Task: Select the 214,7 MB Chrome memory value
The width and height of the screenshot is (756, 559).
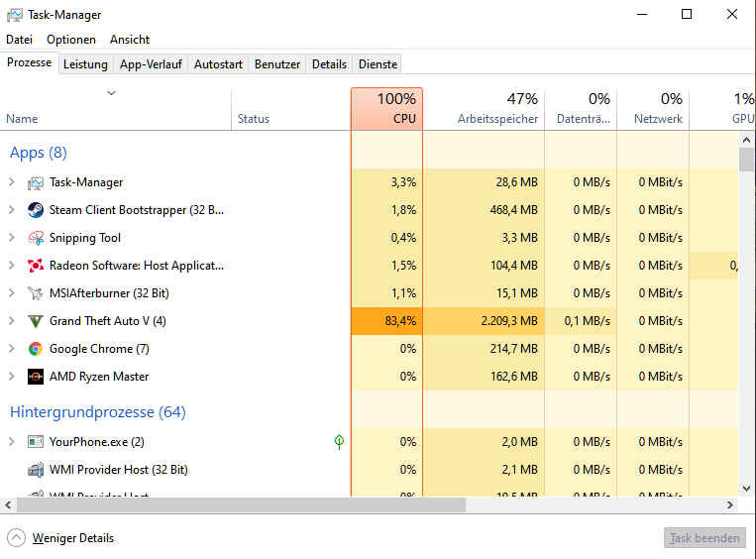Action: point(513,349)
